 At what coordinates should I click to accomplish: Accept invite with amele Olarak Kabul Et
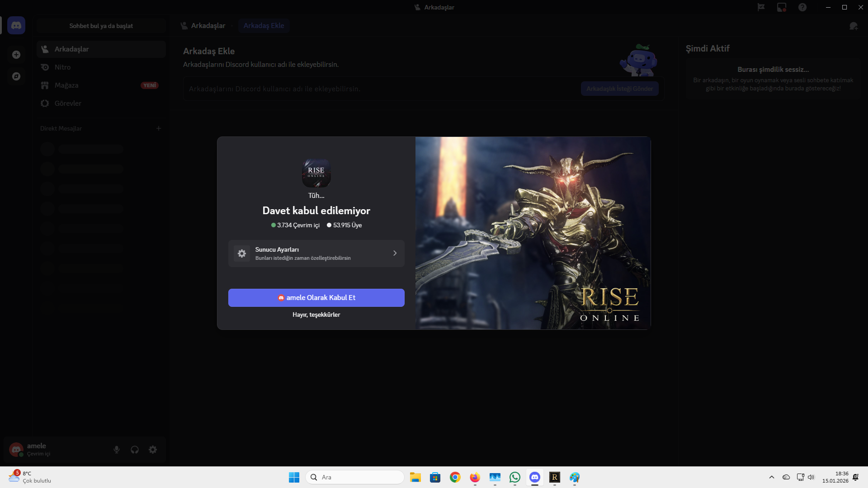316,298
